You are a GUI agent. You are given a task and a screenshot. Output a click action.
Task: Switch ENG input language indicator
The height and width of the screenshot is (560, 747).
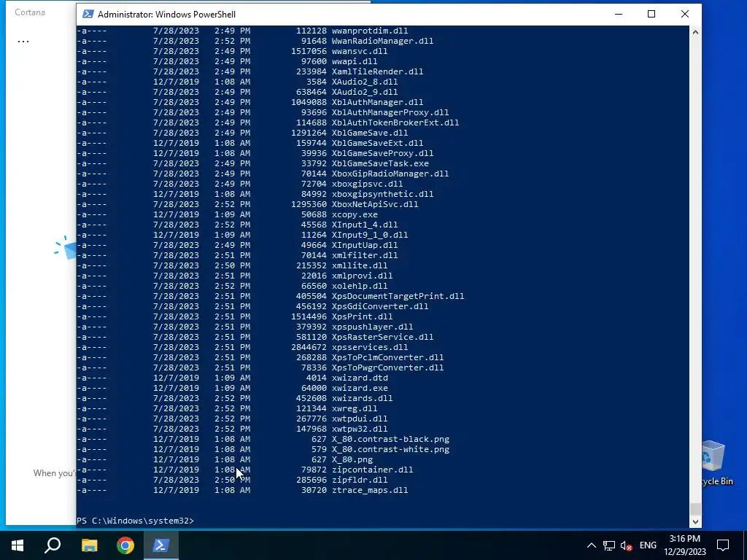pyautogui.click(x=648, y=545)
